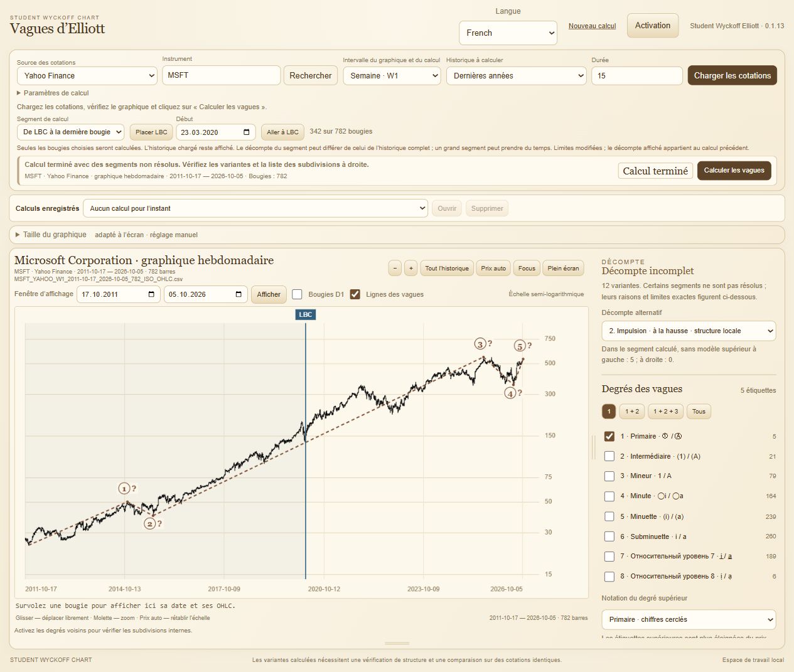Open calendar picker of the 17.10.2011 date field

tap(151, 294)
